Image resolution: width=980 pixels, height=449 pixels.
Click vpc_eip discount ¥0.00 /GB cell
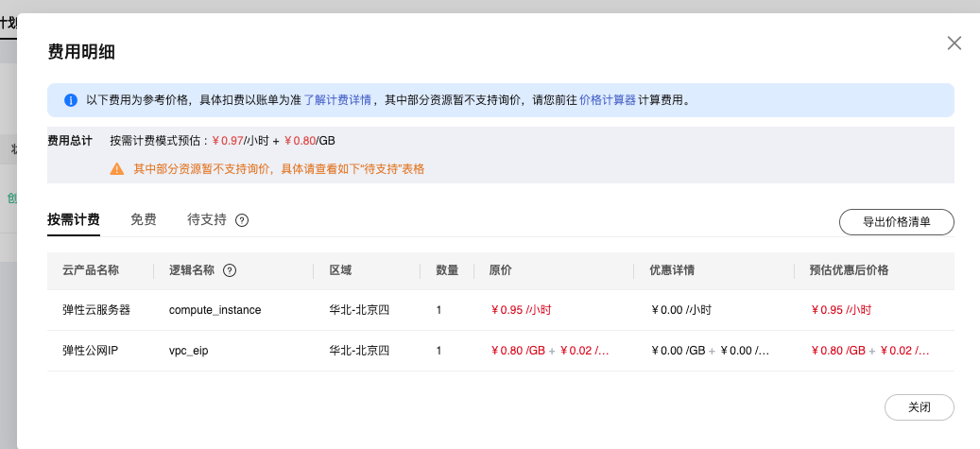678,351
